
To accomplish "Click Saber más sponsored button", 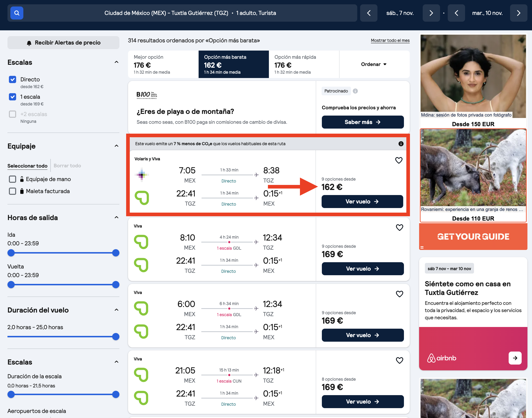I will click(x=363, y=122).
